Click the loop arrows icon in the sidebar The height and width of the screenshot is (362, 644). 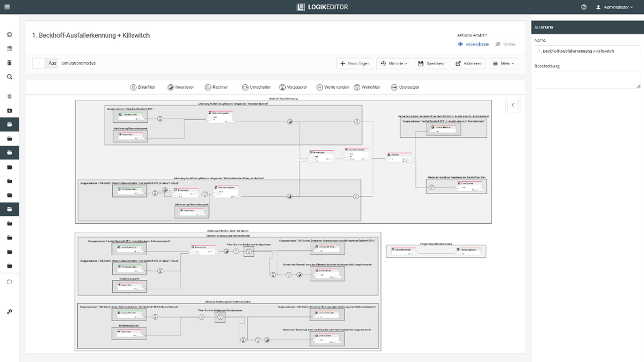pyautogui.click(x=9, y=281)
